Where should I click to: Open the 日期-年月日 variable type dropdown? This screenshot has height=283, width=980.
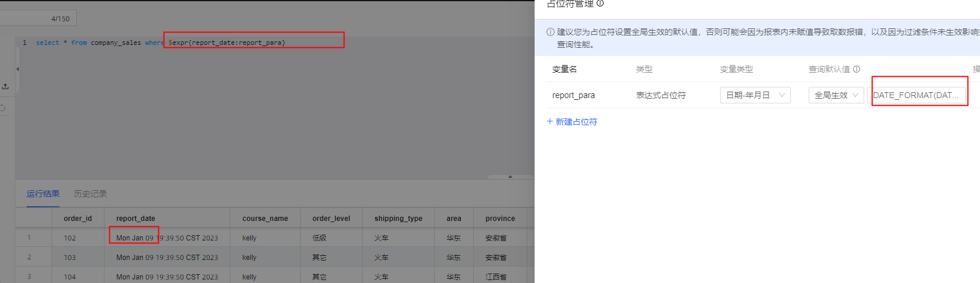click(x=755, y=95)
